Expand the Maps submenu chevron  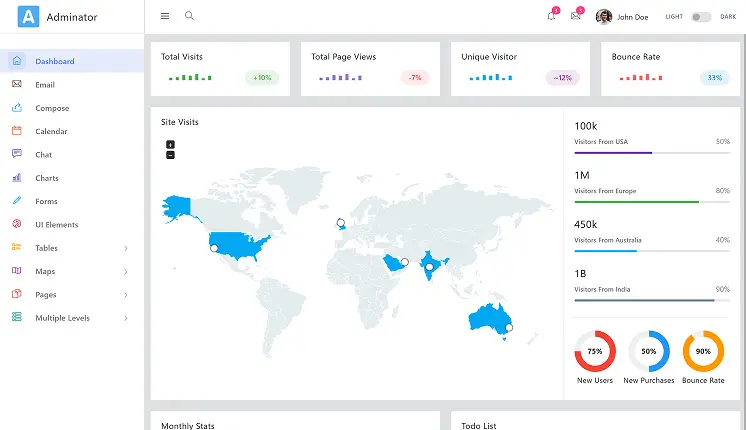click(126, 272)
